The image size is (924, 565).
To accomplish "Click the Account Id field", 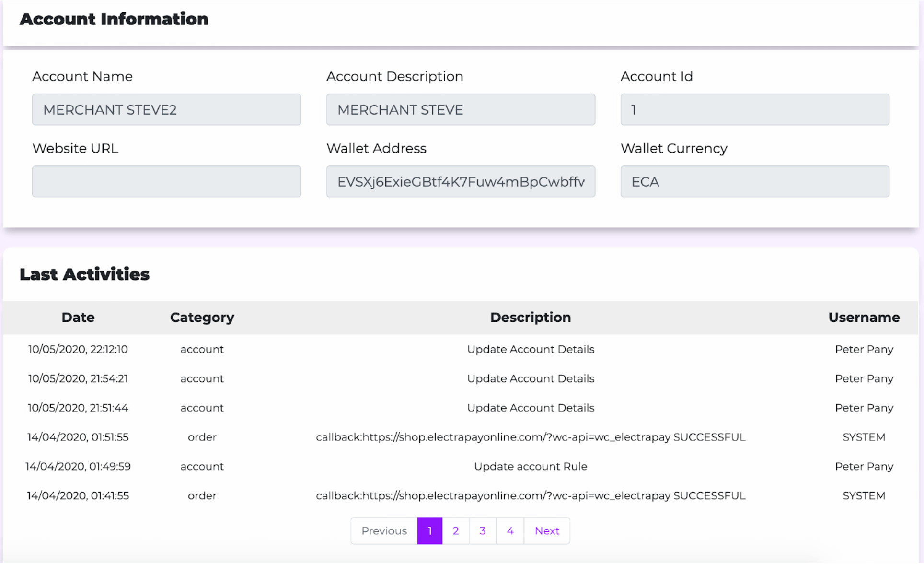I will 755,109.
